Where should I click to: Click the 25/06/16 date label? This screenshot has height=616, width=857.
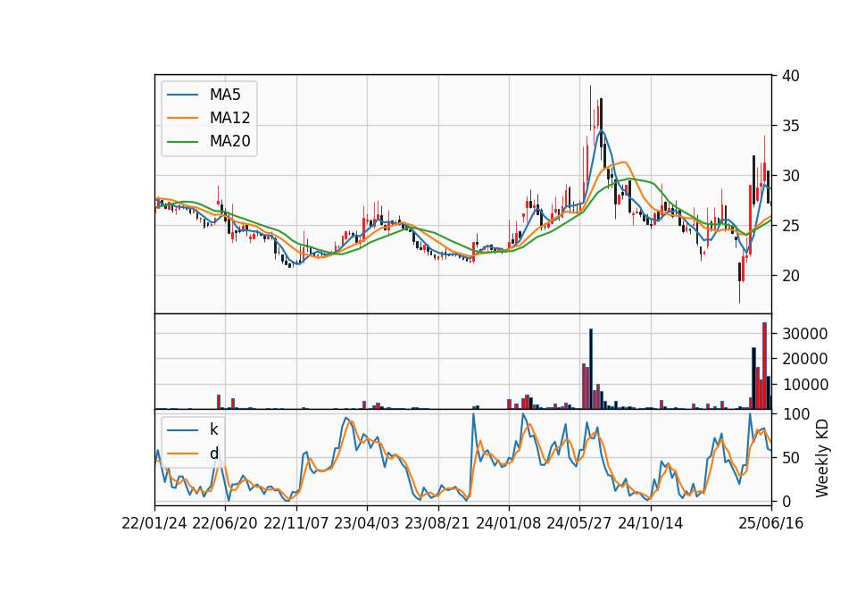(x=771, y=523)
